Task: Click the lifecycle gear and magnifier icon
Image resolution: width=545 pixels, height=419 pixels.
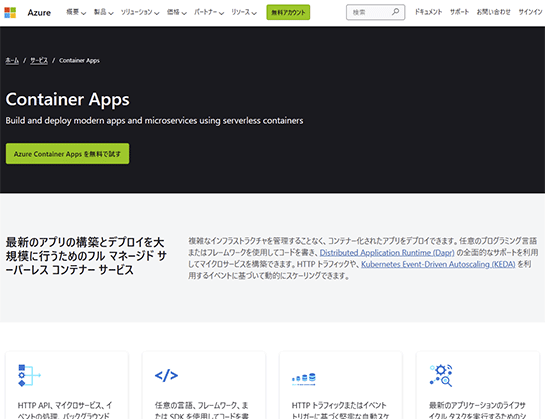Action: [x=441, y=376]
